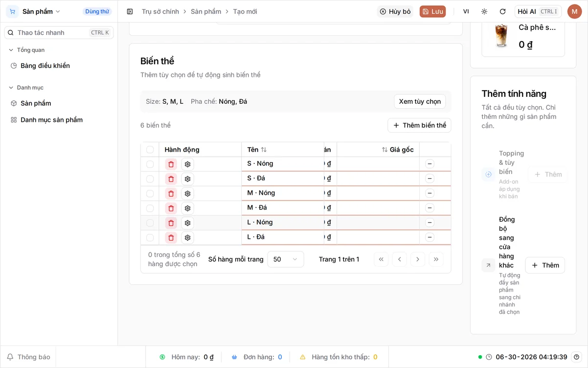The height and width of the screenshot is (368, 588).
Task: Click the Thao tác nhanh search field
Action: [x=59, y=33]
